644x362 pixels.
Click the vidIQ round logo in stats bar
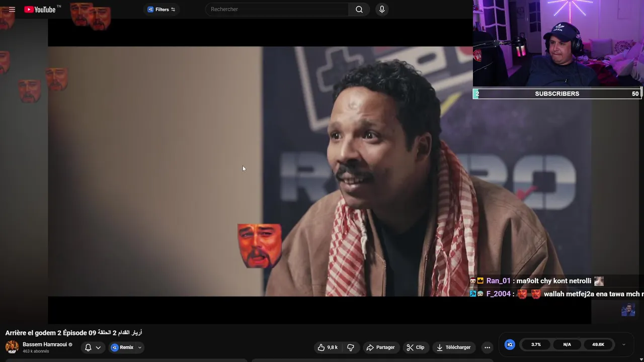tap(510, 344)
